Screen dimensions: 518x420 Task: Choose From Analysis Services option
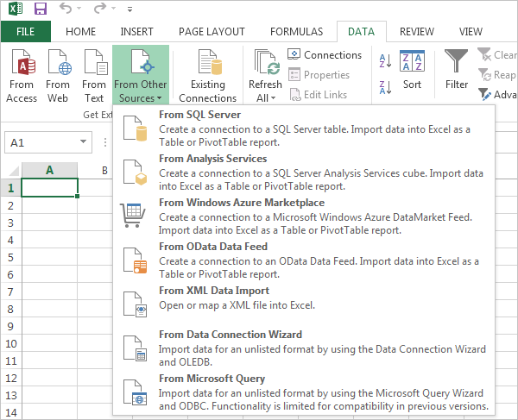tap(304, 172)
